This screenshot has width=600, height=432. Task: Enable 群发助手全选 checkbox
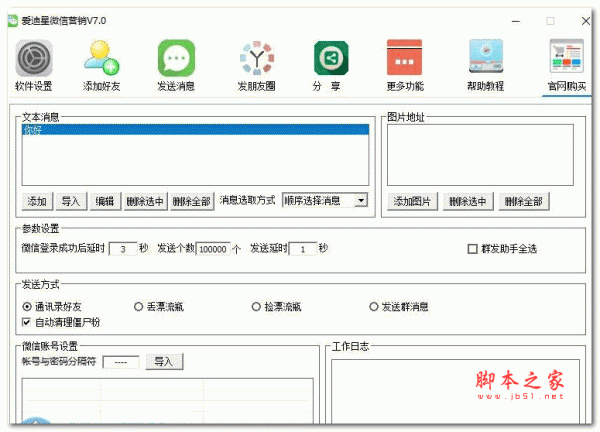[x=472, y=249]
